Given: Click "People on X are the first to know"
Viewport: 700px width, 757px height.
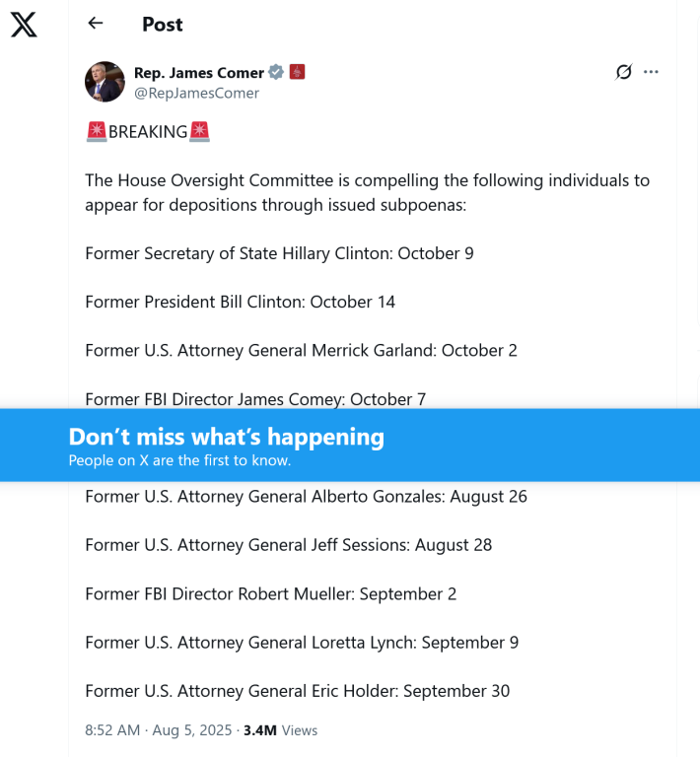Looking at the screenshot, I should (x=179, y=460).
